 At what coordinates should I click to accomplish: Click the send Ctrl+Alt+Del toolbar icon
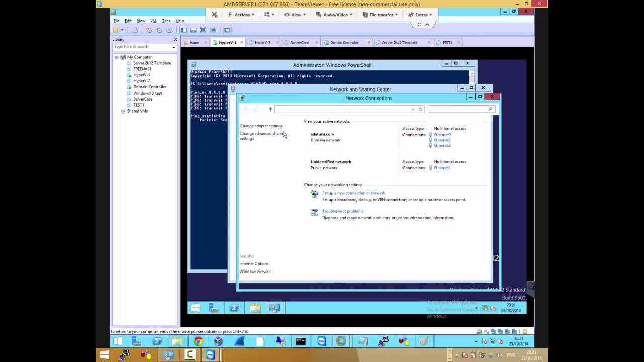[135, 30]
